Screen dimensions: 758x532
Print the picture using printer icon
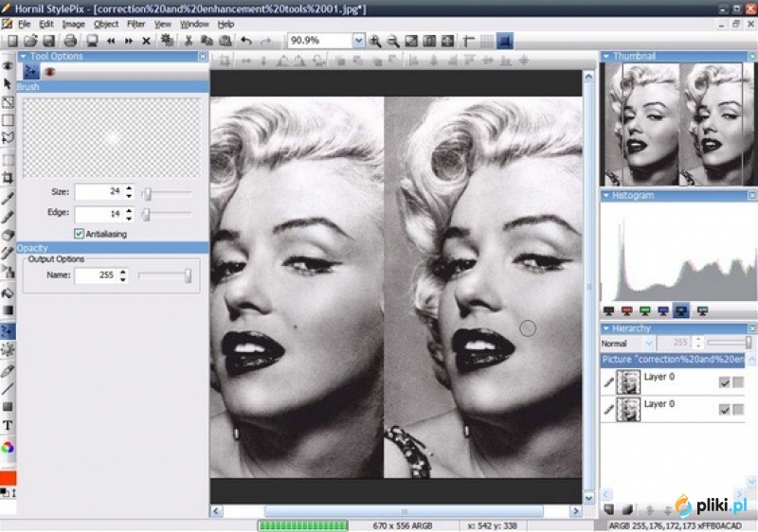(x=70, y=41)
